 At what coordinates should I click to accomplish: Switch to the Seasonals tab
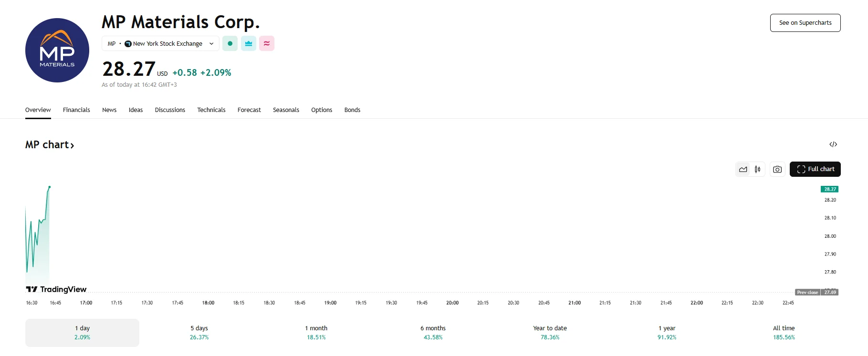[x=286, y=110]
